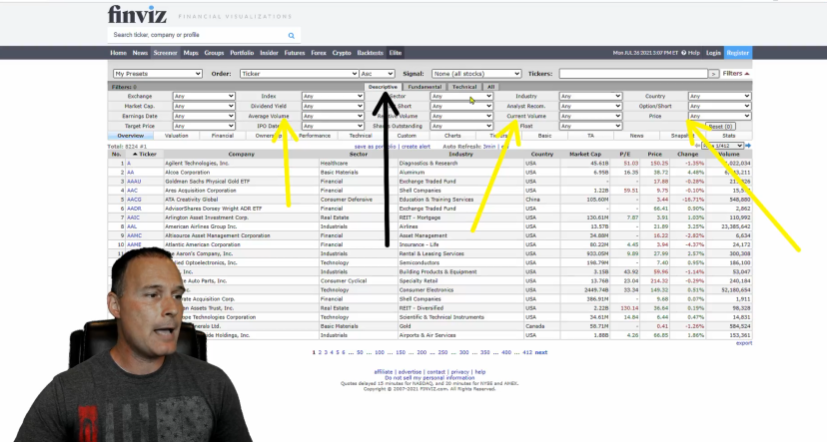Open the Country filter dropdown
The image size is (827, 442).
point(719,97)
